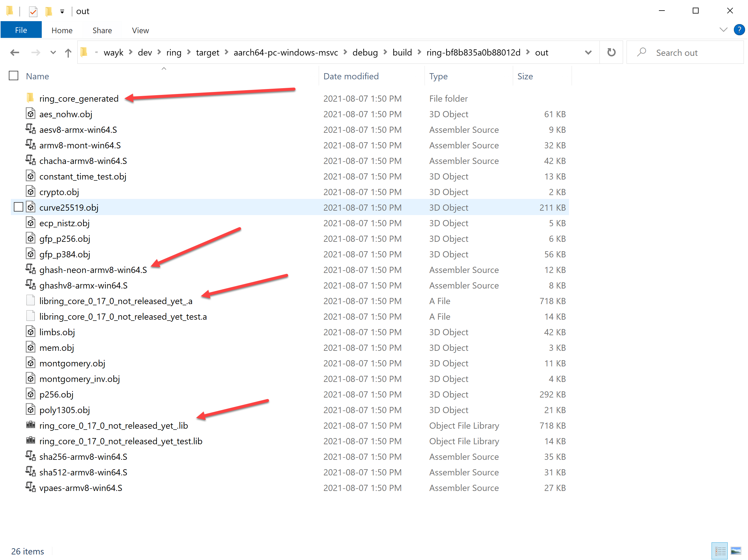The image size is (748, 560).
Task: Open address bar previous locations dropdown
Action: [588, 52]
